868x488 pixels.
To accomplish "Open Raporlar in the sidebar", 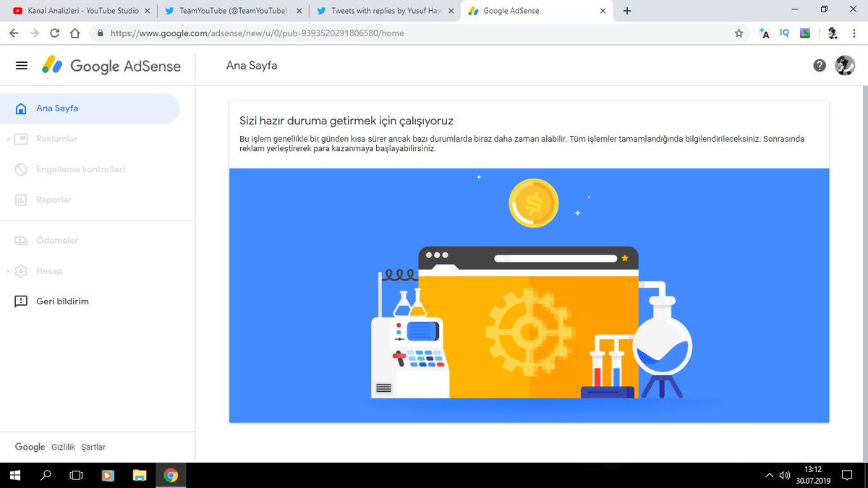I will 90,200.
